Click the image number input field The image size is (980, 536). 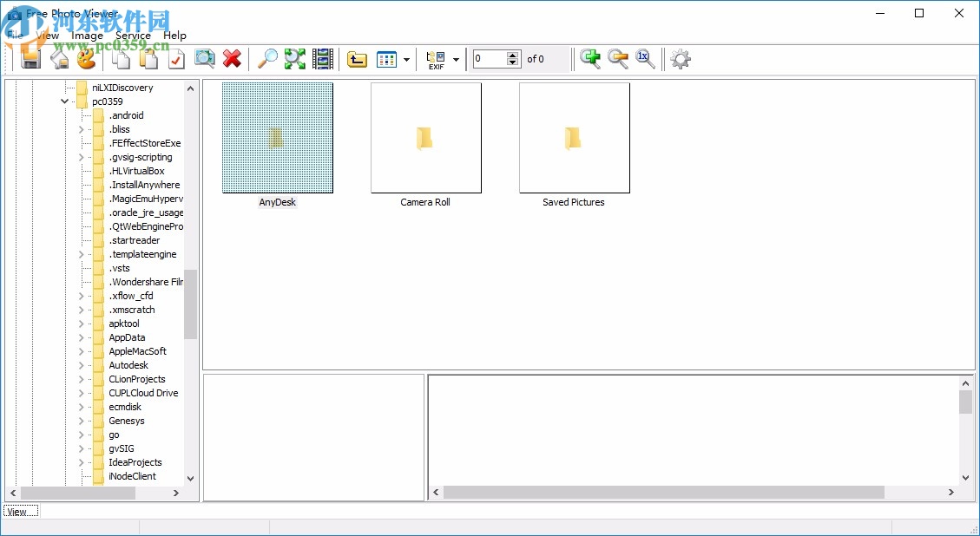click(x=489, y=59)
